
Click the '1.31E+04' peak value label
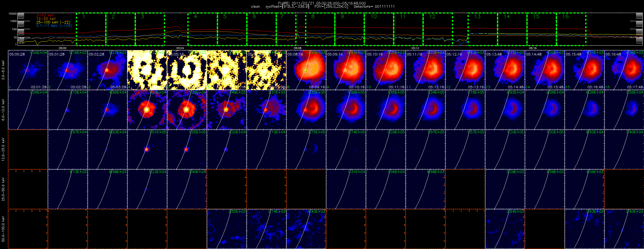[356, 172]
